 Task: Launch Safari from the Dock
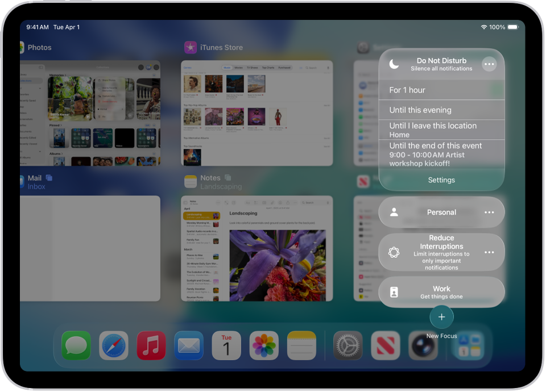(x=113, y=345)
